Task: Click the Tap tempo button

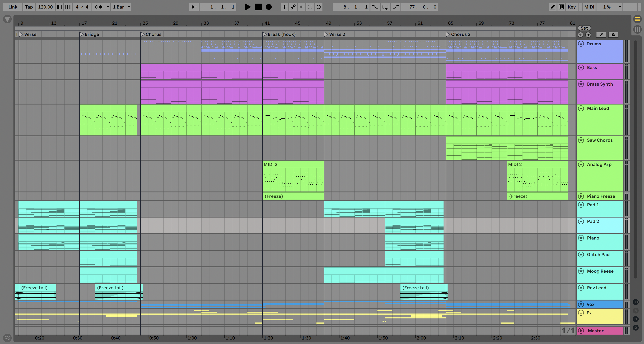Action: tap(29, 7)
